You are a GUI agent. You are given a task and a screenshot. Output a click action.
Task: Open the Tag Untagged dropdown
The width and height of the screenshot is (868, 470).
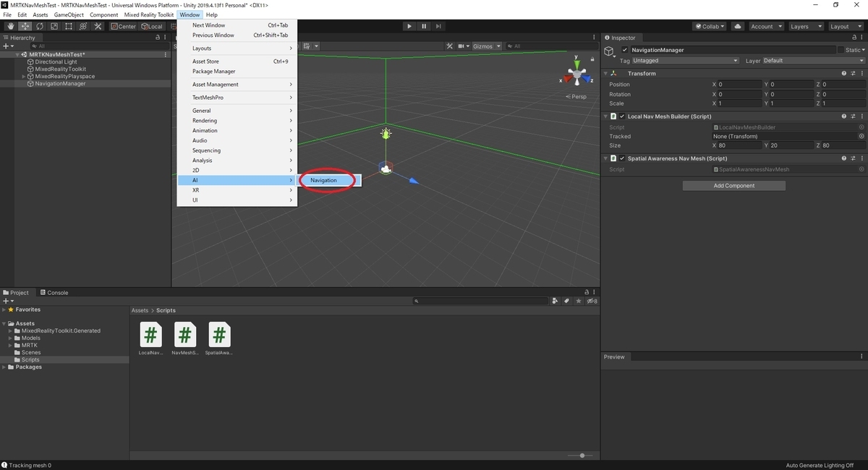click(x=685, y=61)
